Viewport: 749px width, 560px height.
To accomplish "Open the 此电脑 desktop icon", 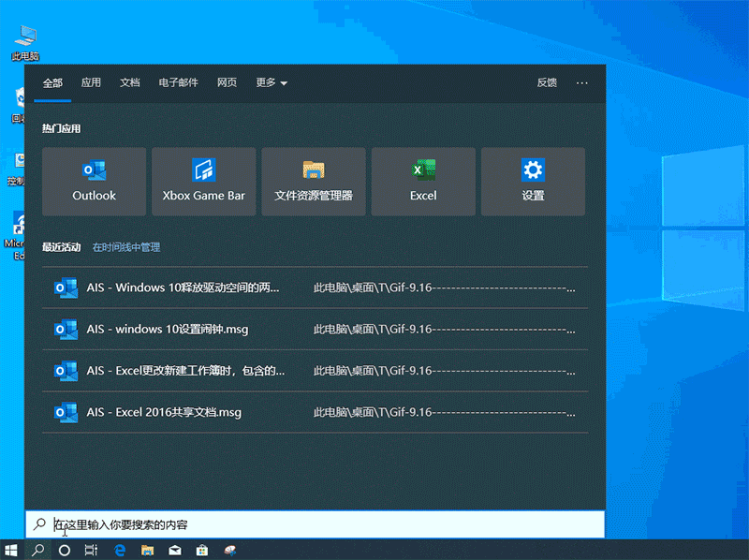I will [x=24, y=37].
